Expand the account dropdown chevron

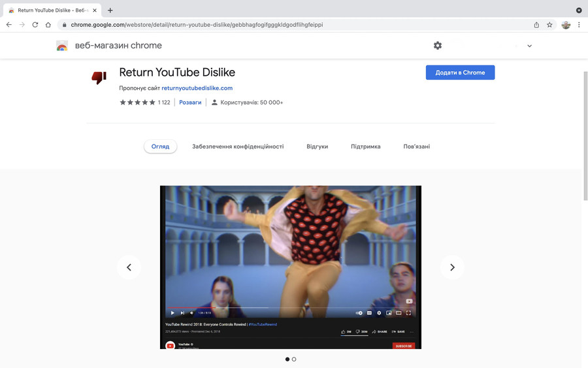coord(529,46)
